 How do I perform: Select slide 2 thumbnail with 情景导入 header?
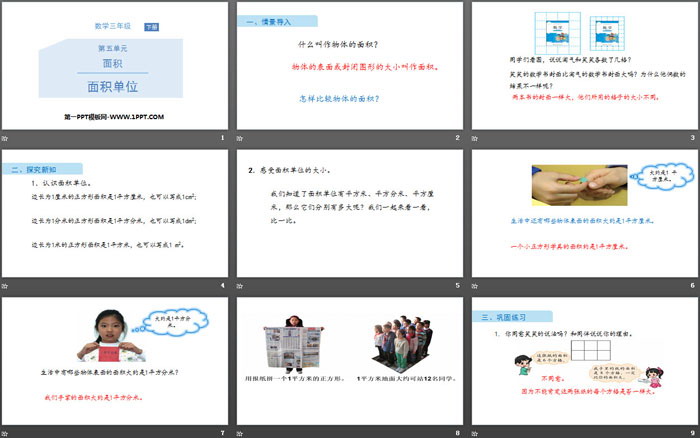pyautogui.click(x=350, y=66)
